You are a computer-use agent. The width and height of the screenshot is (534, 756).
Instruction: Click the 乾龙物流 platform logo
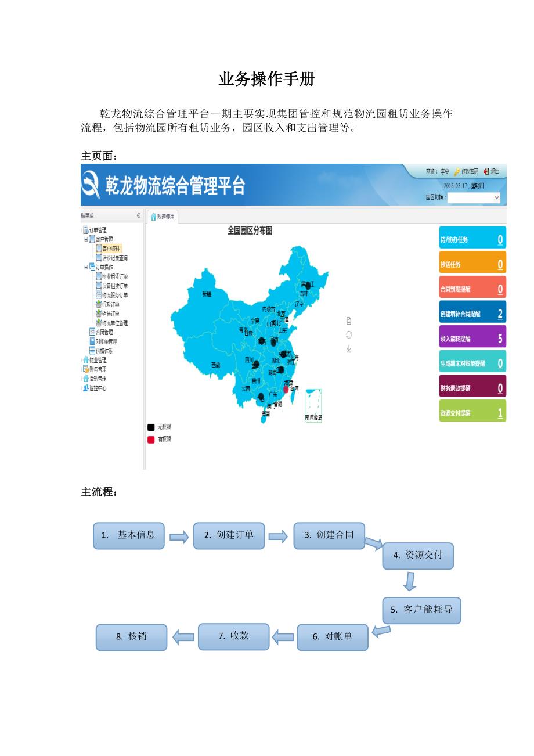pos(91,186)
